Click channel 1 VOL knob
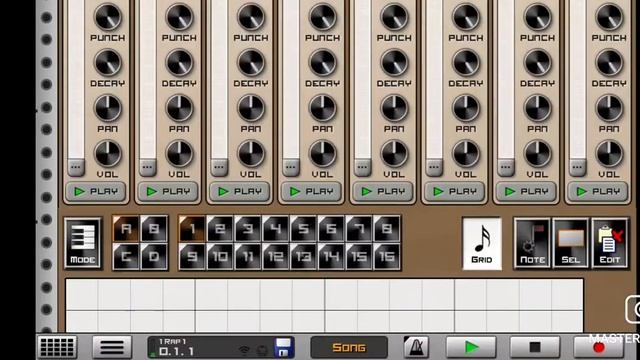This screenshot has width=640, height=360. tap(108, 153)
